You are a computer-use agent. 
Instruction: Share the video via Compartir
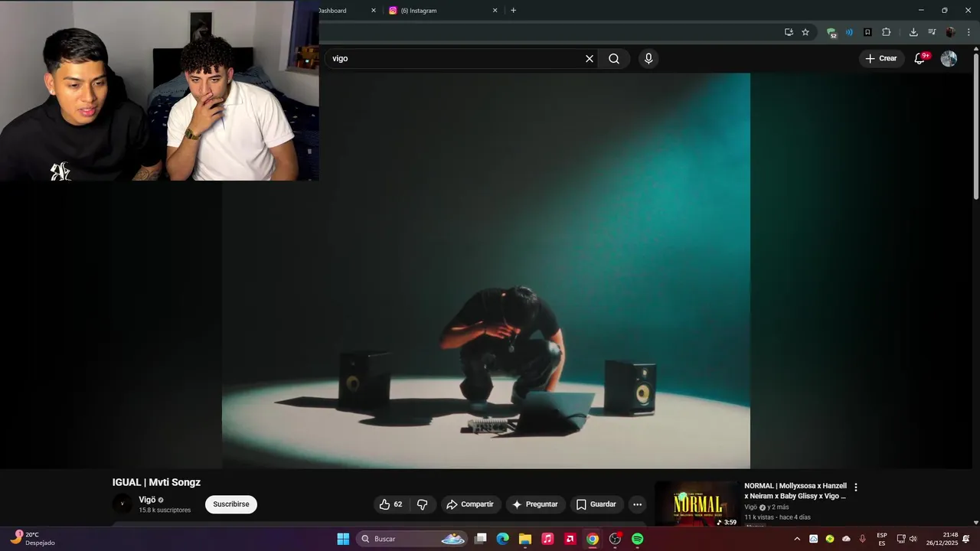click(470, 504)
